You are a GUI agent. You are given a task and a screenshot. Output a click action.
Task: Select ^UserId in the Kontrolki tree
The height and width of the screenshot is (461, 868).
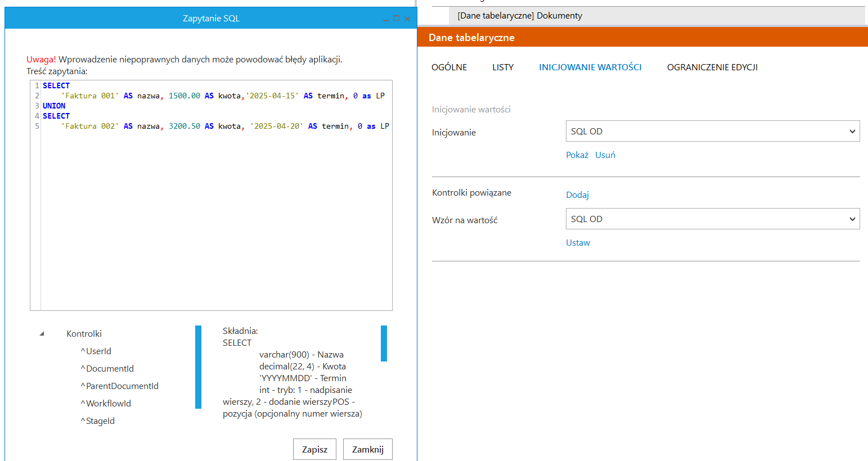click(96, 351)
